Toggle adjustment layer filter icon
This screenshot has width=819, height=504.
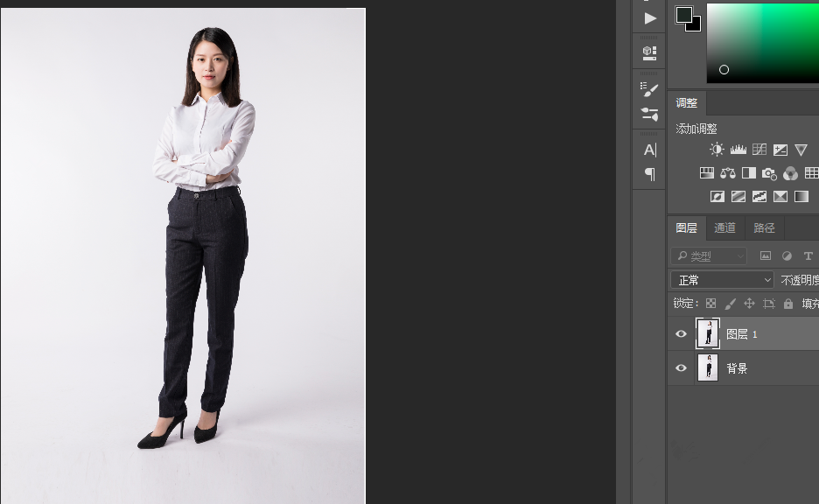[787, 255]
